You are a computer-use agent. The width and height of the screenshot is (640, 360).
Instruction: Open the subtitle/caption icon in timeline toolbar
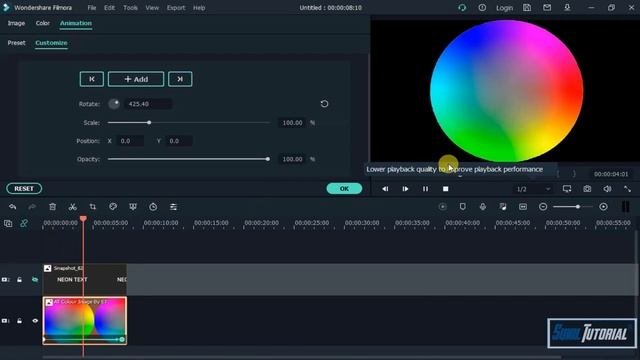pyautogui.click(x=523, y=207)
